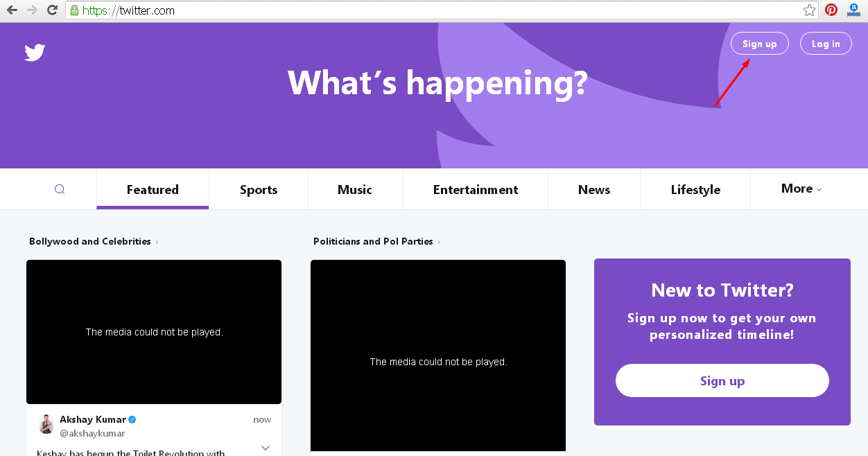The image size is (868, 456).
Task: Click the twitter.com address bar
Action: [x=442, y=10]
